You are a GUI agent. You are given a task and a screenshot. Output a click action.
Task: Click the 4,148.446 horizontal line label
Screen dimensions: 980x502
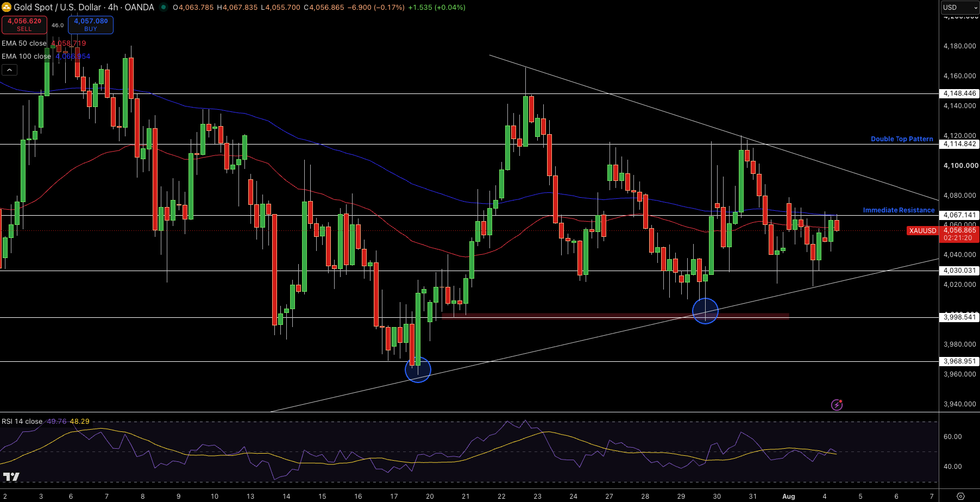pyautogui.click(x=959, y=93)
